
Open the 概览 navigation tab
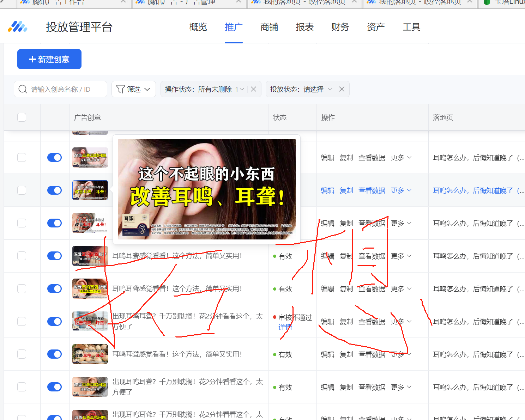pos(198,27)
